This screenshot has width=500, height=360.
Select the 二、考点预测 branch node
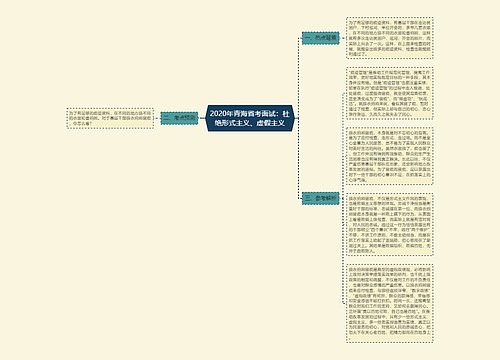(179, 118)
